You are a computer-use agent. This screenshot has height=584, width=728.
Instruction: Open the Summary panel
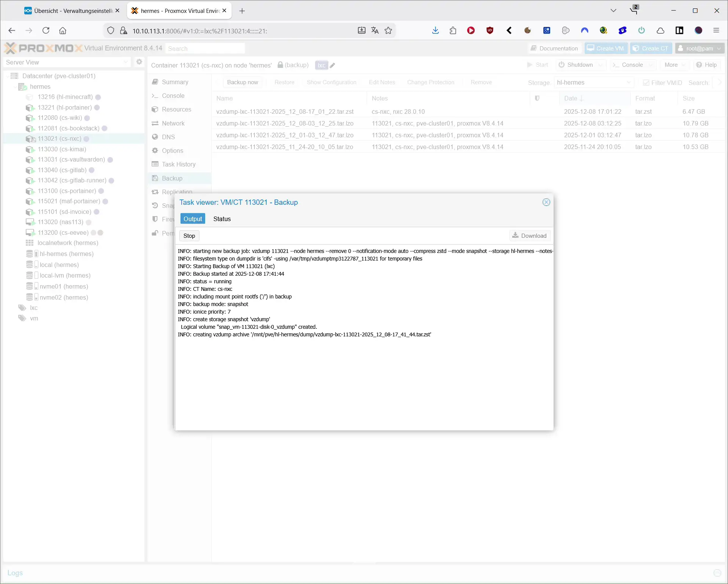point(175,82)
